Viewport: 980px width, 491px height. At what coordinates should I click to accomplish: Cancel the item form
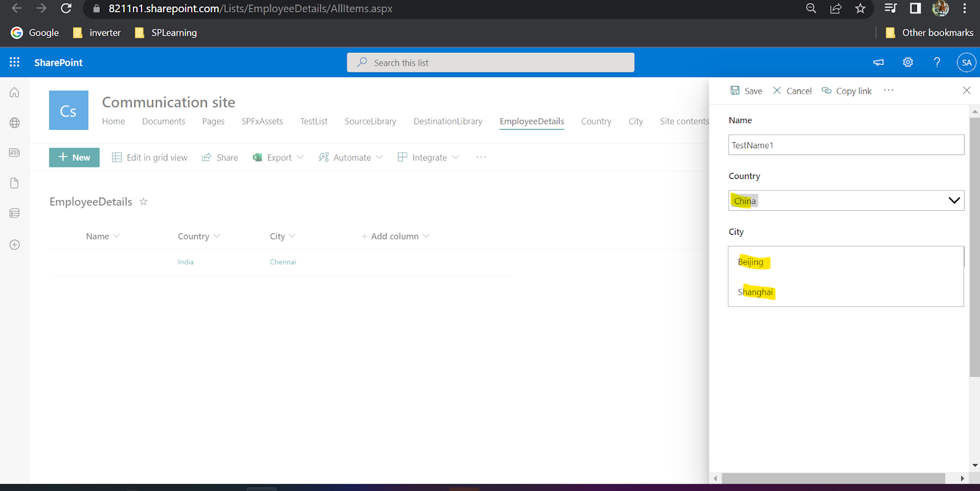[792, 91]
